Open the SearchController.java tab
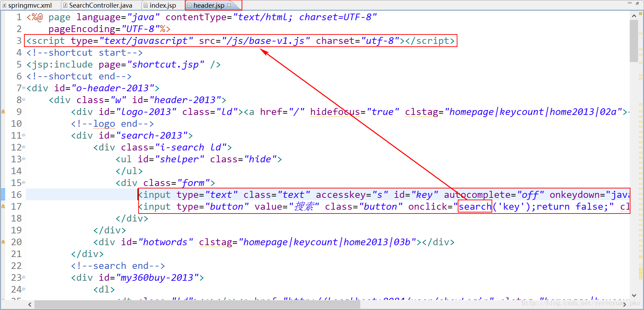Viewport: 644px width, 310px height. 100,5
